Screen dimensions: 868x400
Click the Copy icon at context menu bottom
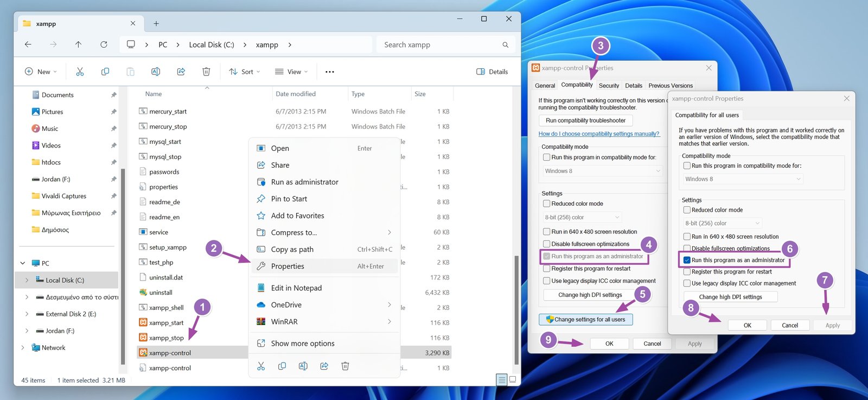(282, 366)
